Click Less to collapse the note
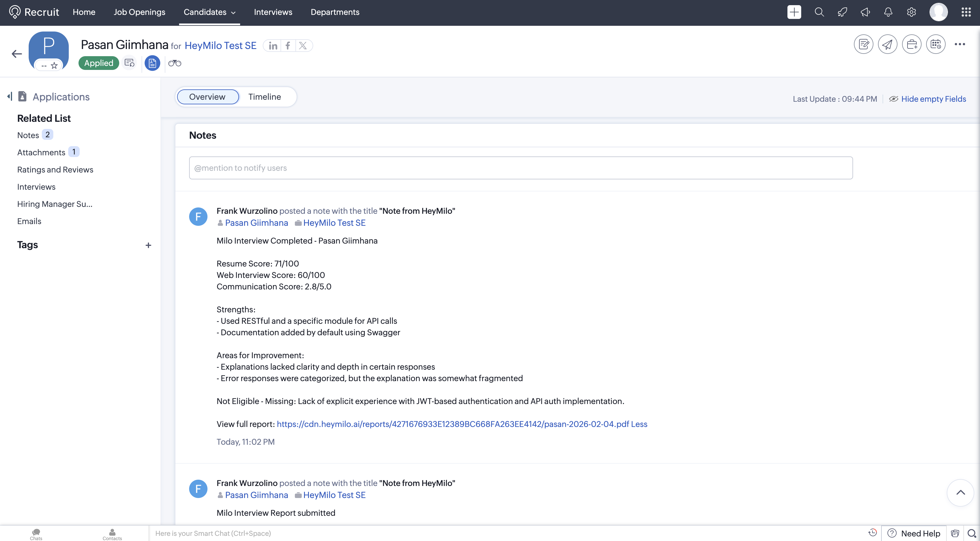The width and height of the screenshot is (980, 541). (x=639, y=424)
